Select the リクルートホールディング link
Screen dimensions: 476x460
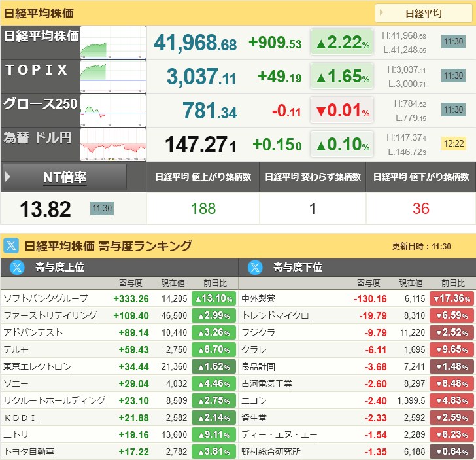click(x=54, y=400)
